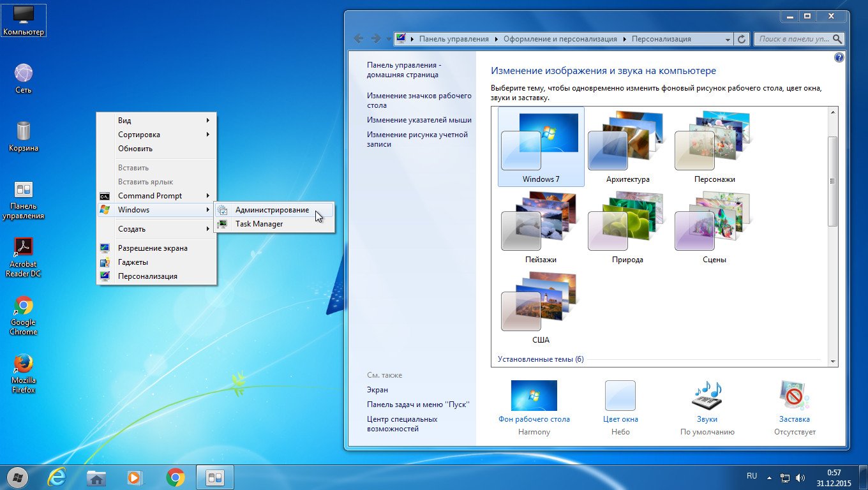Choose Гаджеты from the context menu

coord(156,262)
